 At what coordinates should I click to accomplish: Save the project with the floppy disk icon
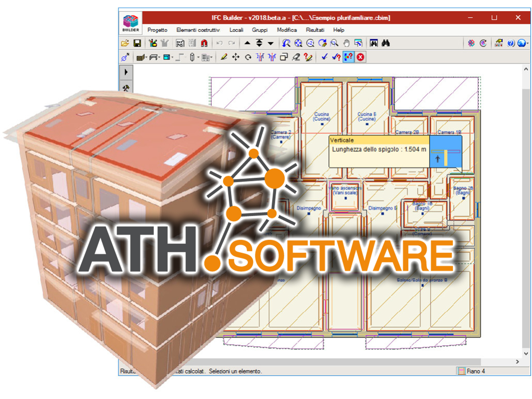click(137, 43)
